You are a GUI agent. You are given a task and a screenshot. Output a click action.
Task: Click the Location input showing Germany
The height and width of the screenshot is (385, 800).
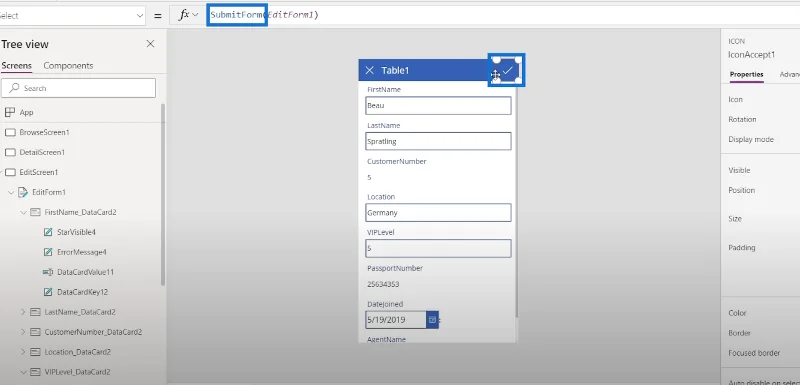[438, 213]
